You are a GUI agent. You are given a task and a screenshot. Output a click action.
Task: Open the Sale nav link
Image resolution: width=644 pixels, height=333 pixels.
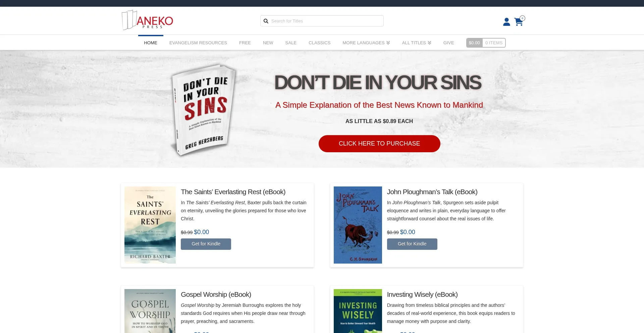click(x=291, y=43)
